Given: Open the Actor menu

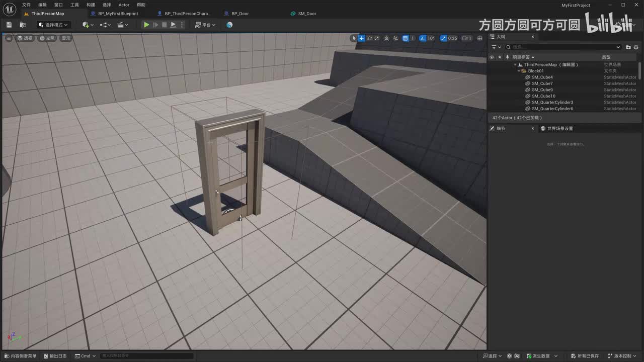Looking at the screenshot, I should pyautogui.click(x=124, y=5).
